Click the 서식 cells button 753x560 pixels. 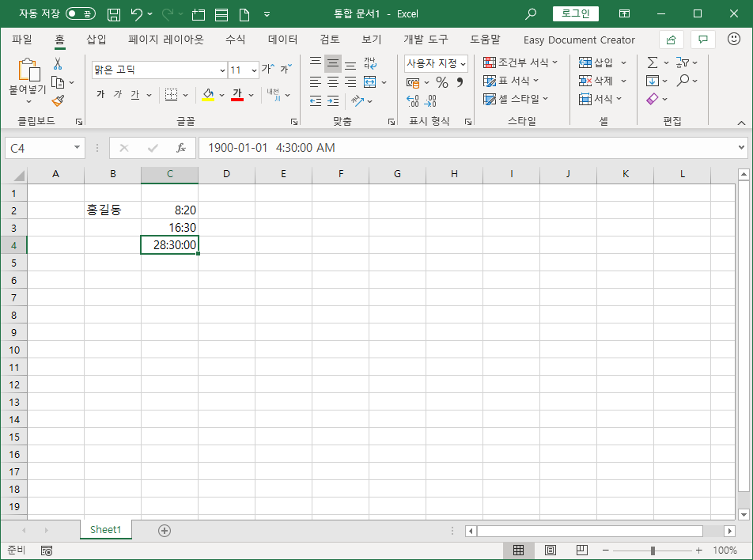600,99
